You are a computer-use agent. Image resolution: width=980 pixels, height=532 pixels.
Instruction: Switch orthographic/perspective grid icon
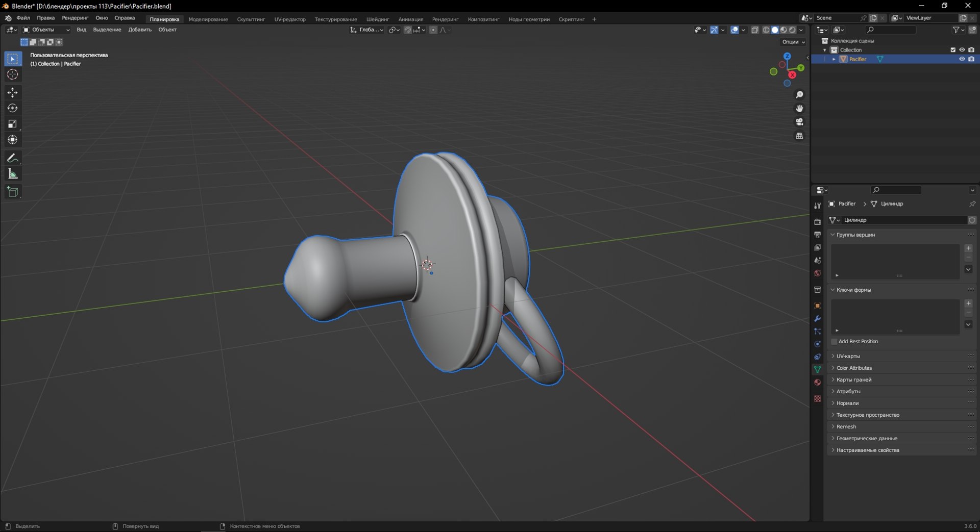799,136
